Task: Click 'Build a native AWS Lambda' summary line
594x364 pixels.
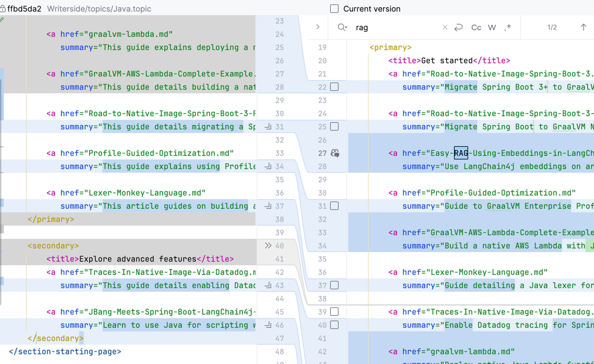Action: tap(498, 246)
